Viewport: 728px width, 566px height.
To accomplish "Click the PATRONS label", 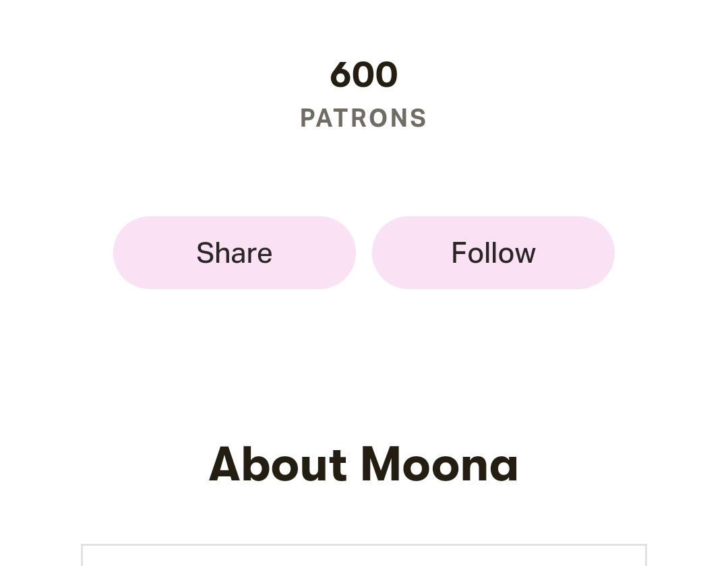I will (363, 118).
